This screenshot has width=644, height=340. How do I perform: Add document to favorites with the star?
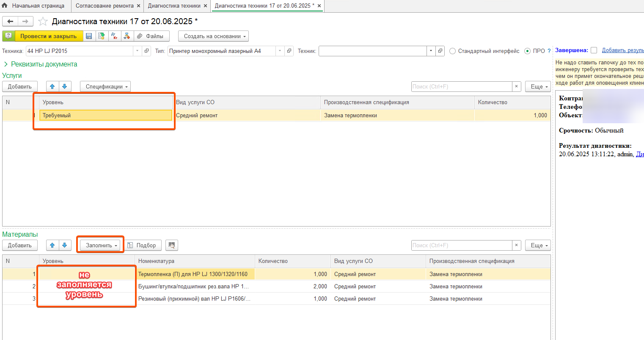click(43, 22)
